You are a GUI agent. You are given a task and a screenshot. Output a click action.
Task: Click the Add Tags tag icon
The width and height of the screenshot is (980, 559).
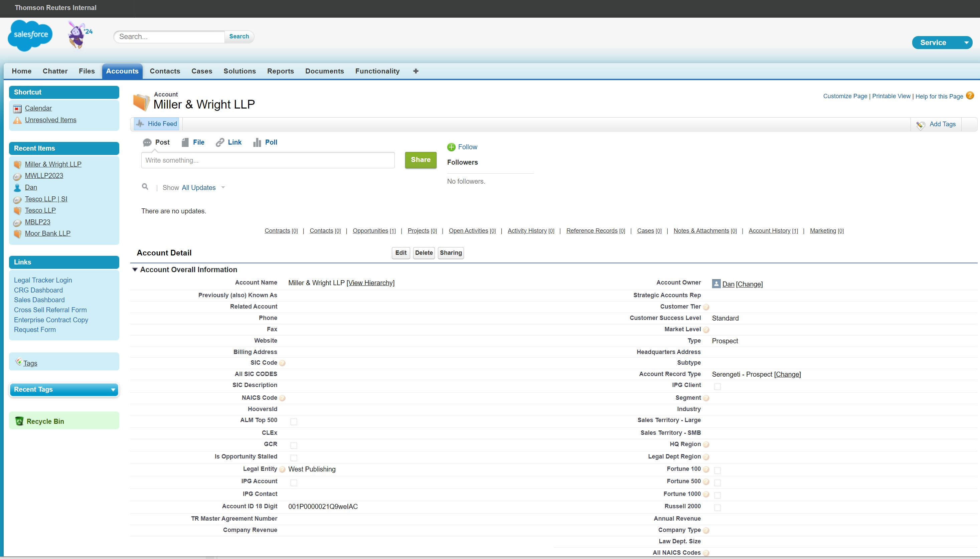pos(921,125)
